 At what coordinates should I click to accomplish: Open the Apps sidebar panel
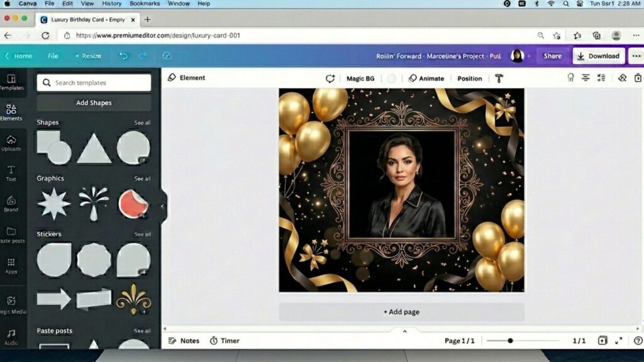pyautogui.click(x=11, y=266)
